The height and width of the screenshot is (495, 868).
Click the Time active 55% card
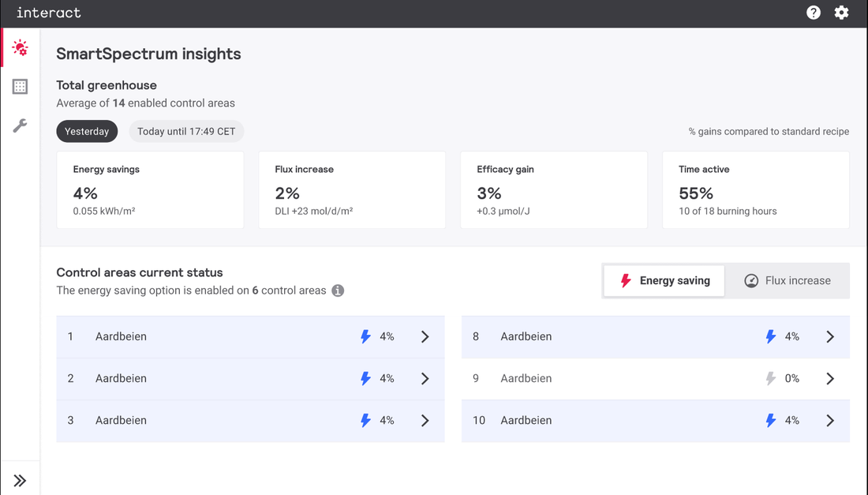click(756, 190)
